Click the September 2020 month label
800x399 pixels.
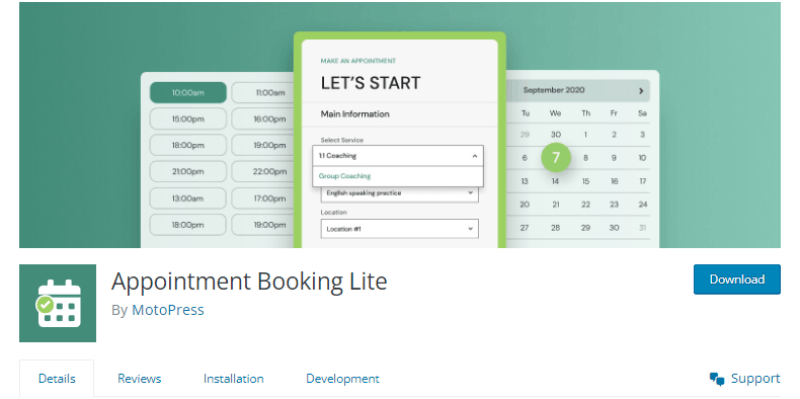pyautogui.click(x=554, y=90)
